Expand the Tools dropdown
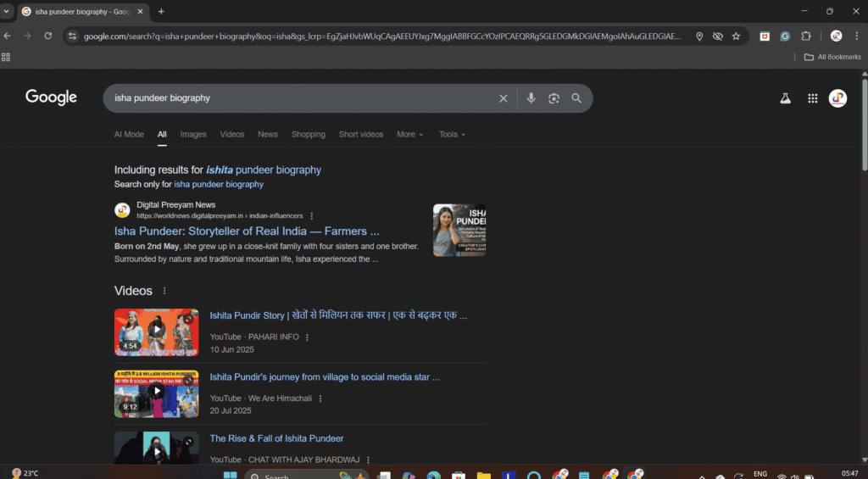Viewport: 868px width, 479px height. tap(452, 135)
